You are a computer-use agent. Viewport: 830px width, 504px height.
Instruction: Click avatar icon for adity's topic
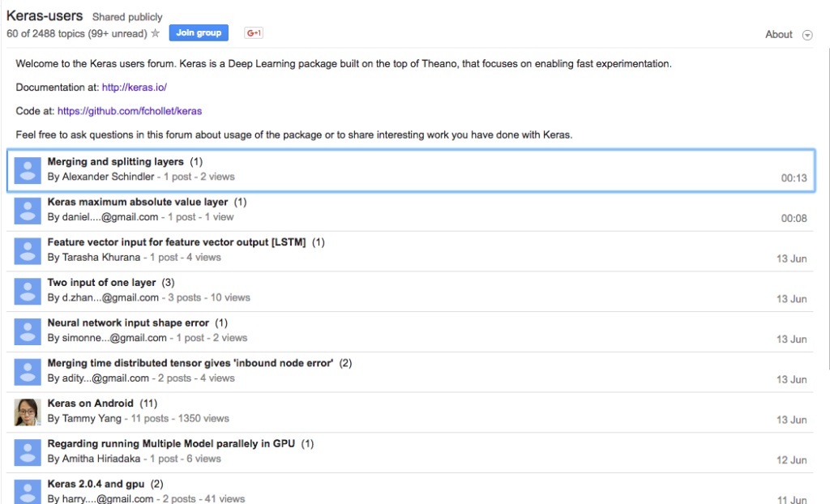coord(28,372)
